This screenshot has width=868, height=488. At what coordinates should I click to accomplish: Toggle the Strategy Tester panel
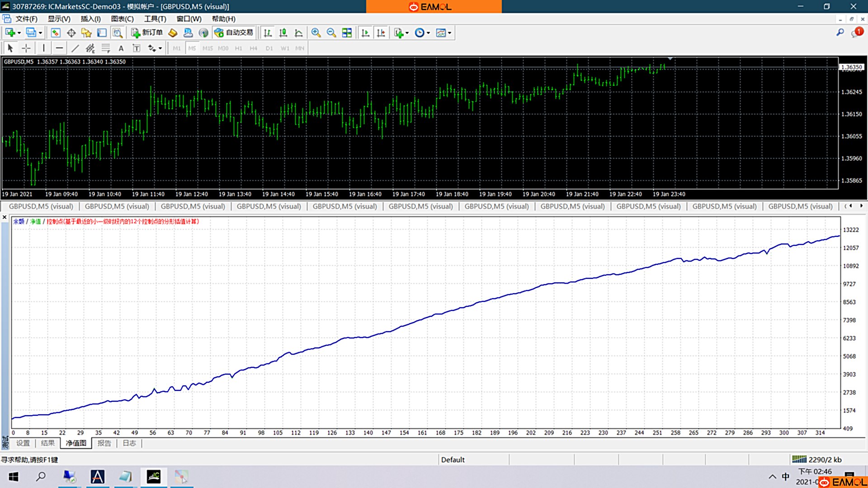click(118, 33)
